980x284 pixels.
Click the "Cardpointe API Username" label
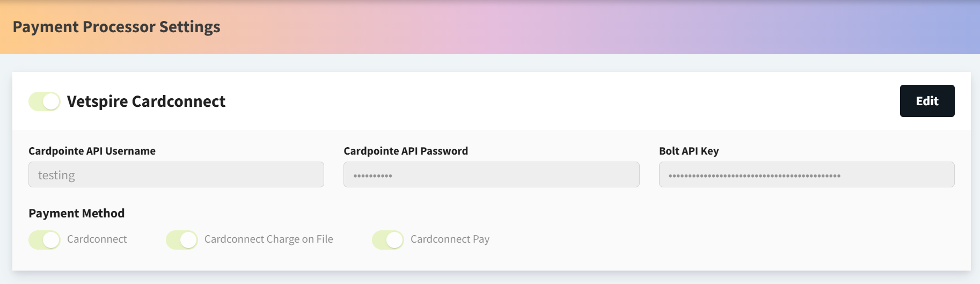(92, 151)
